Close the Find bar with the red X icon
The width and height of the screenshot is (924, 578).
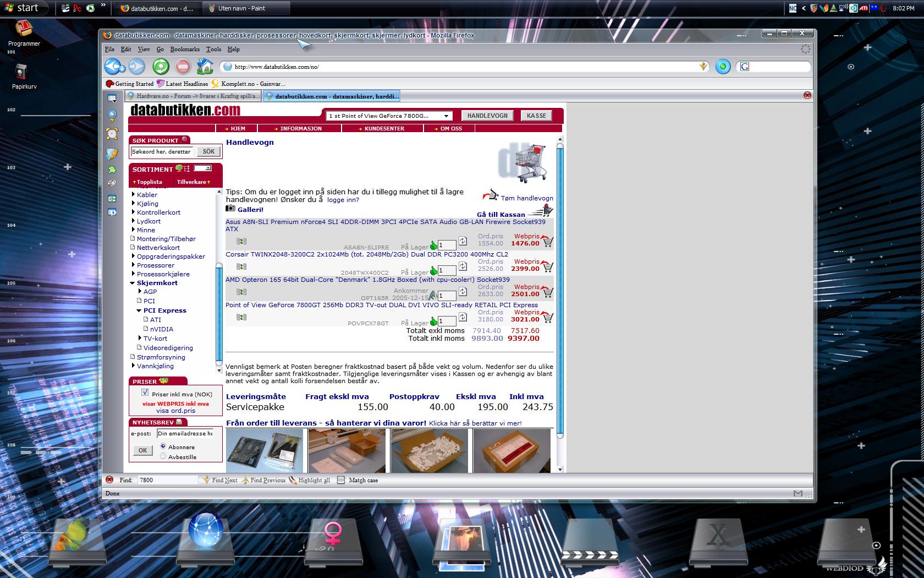[x=109, y=479]
